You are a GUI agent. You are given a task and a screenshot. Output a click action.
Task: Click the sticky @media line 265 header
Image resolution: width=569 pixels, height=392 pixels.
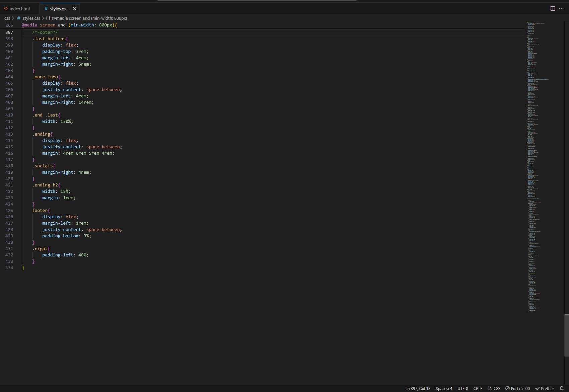click(69, 25)
